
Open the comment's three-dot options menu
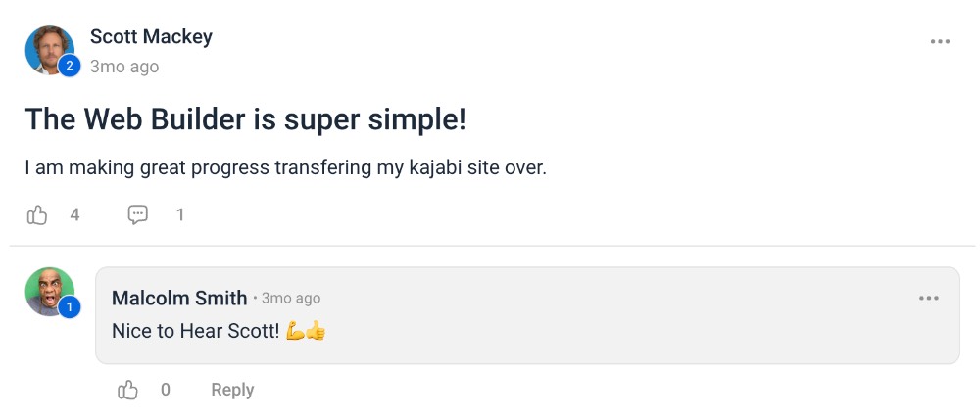tap(928, 299)
